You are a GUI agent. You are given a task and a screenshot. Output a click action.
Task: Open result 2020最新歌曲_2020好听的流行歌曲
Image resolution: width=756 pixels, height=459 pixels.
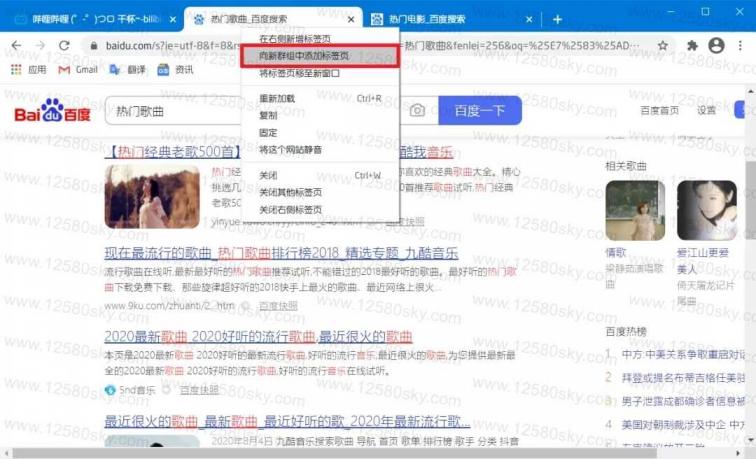[x=258, y=337]
